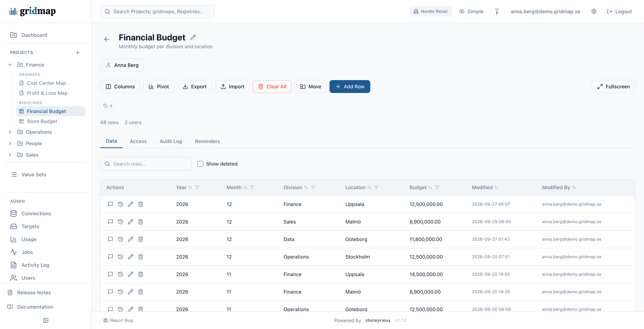View history of Sales Malmö row

[x=121, y=222]
